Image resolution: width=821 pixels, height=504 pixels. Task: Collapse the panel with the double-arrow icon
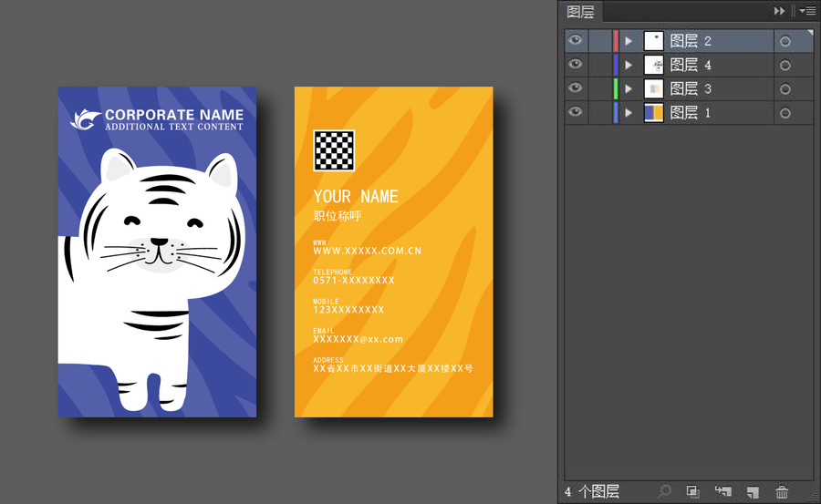point(779,11)
